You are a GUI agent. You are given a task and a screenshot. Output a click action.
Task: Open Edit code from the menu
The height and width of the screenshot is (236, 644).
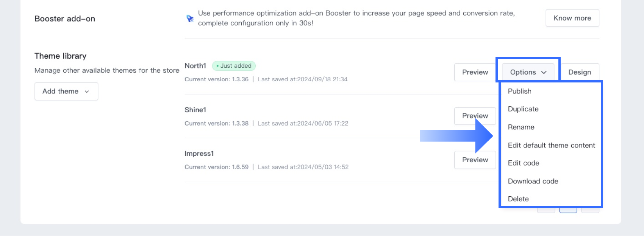[x=523, y=163]
